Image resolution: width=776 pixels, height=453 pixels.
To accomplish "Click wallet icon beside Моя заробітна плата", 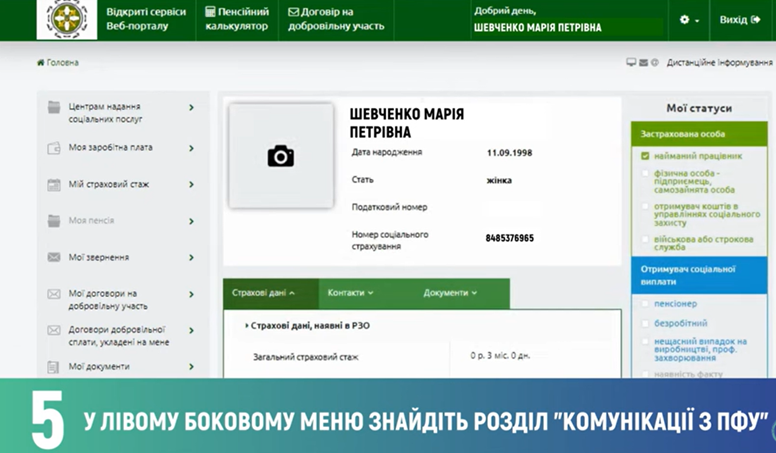I will (x=54, y=148).
